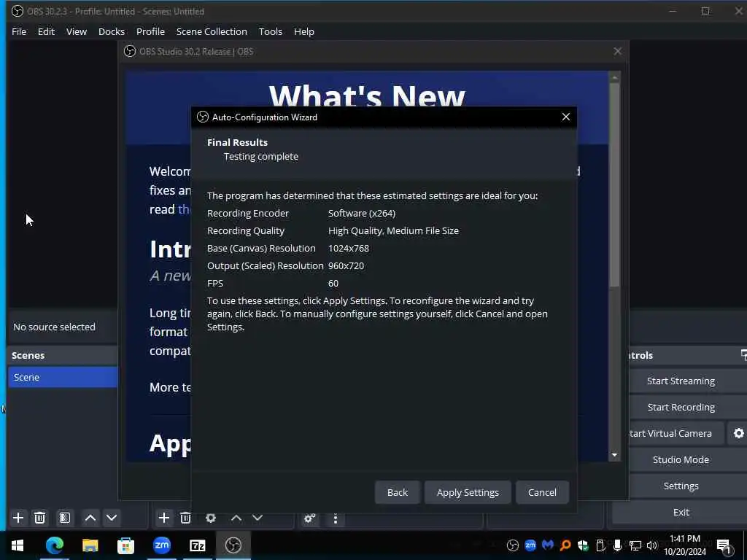Image resolution: width=747 pixels, height=560 pixels.
Task: Open the Help menu
Action: tap(304, 31)
